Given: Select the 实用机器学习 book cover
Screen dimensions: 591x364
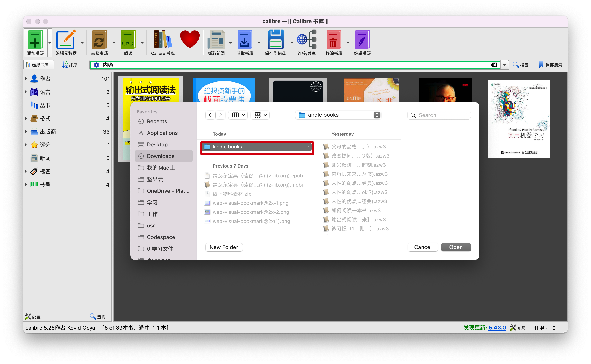Looking at the screenshot, I should point(519,119).
